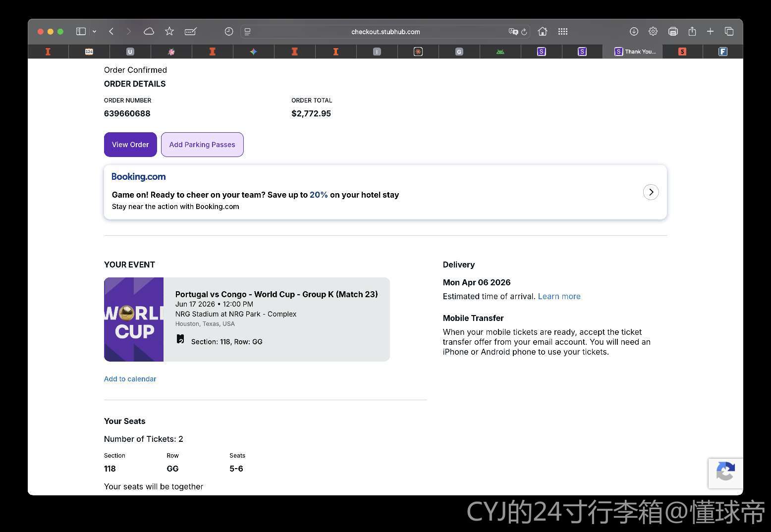The height and width of the screenshot is (532, 771).
Task: Toggle the Safari sidebar
Action: [81, 31]
